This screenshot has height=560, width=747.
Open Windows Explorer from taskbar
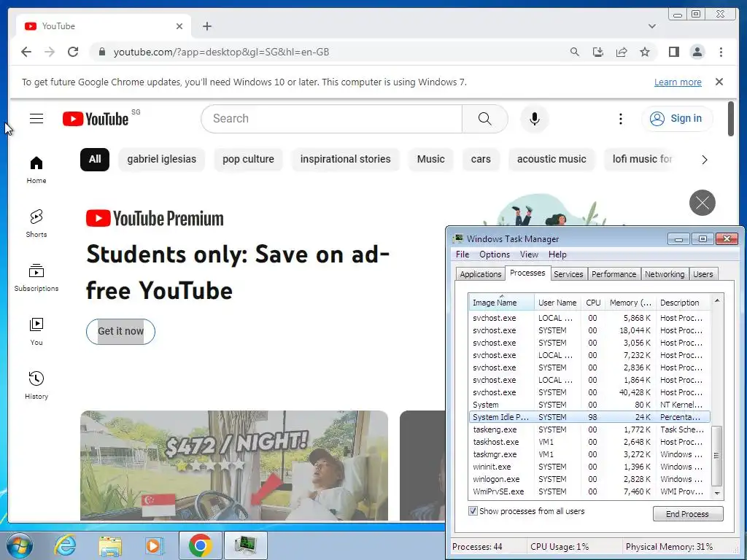(x=110, y=545)
